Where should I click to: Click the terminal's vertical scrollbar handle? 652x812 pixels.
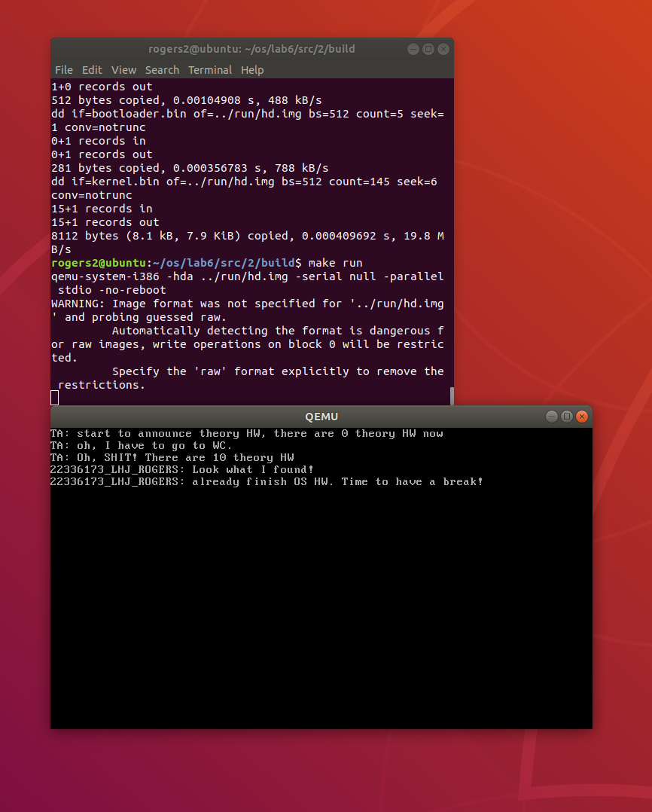coord(452,395)
